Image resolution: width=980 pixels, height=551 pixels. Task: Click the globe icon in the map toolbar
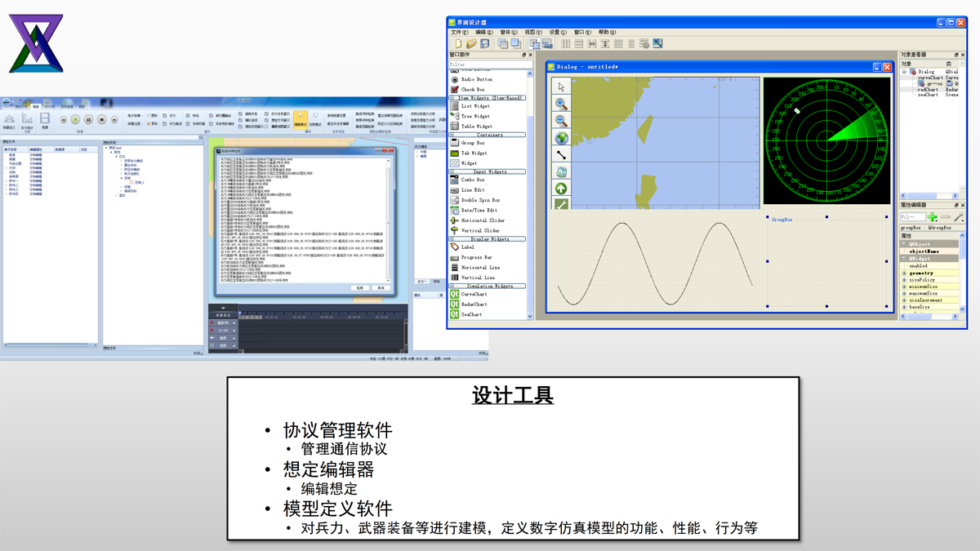click(x=561, y=138)
